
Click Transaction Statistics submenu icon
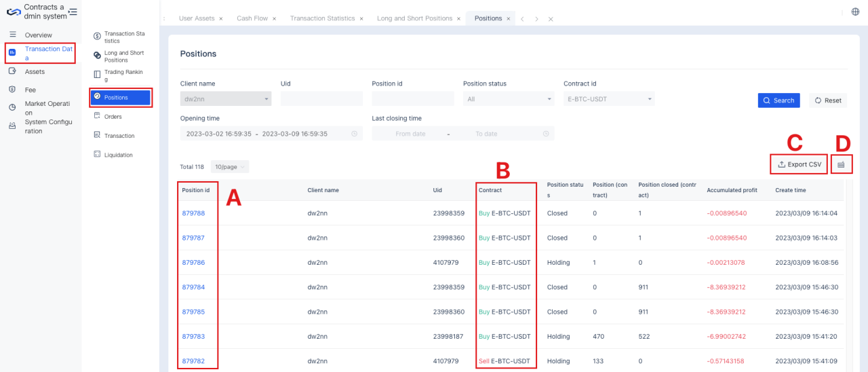pos(98,36)
